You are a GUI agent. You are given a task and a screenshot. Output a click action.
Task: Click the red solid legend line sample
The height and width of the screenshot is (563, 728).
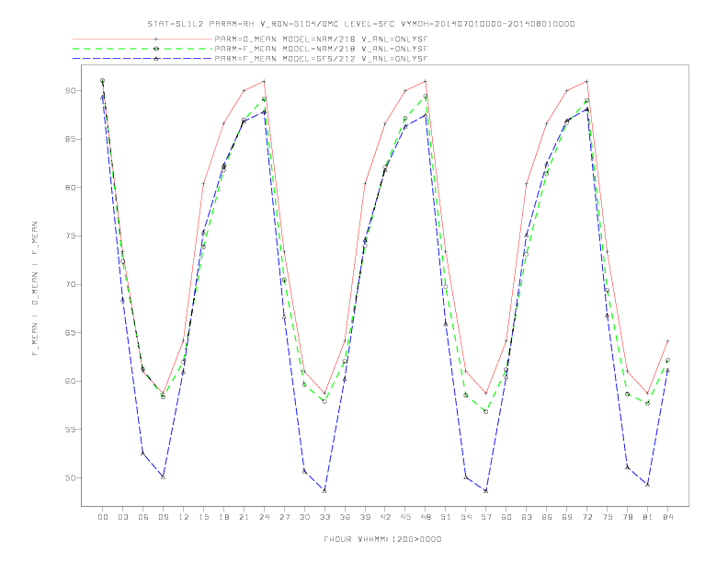[x=142, y=39]
